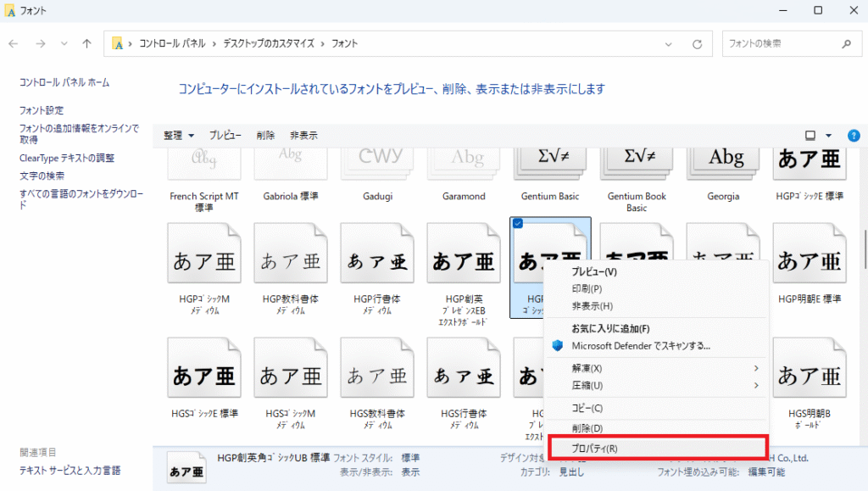Viewport: 868px width, 491px height.
Task: Click the help question mark icon
Action: (854, 136)
